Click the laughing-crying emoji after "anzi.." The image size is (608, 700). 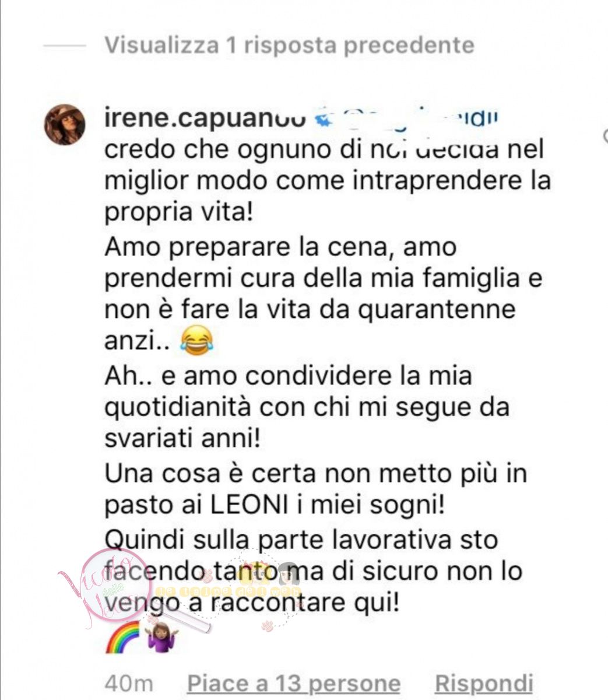197,339
